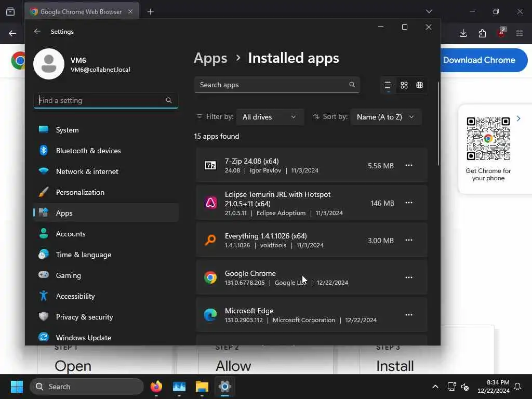Click the Settings gear taskbar icon
Viewport: 532px width, 399px height.
click(x=224, y=387)
